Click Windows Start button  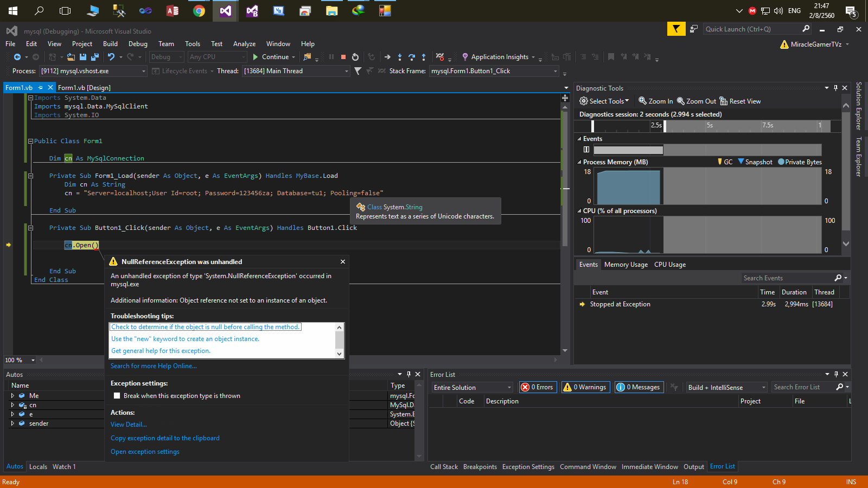13,11
